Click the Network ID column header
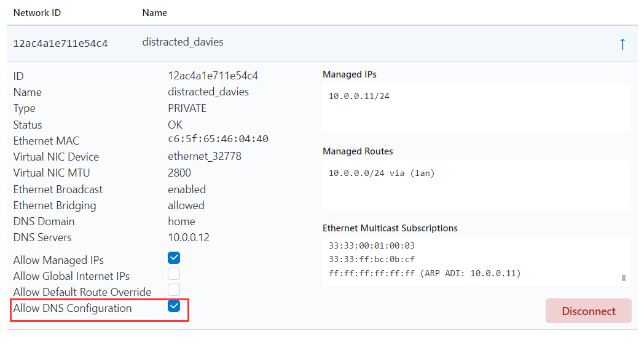This screenshot has height=355, width=644. pos(37,12)
